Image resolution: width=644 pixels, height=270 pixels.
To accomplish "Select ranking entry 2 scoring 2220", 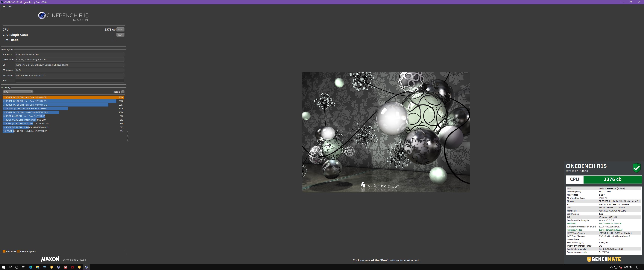I will click(x=63, y=101).
